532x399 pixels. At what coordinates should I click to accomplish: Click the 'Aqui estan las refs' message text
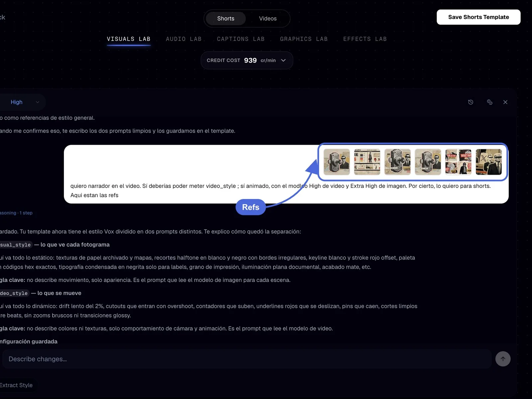click(94, 195)
